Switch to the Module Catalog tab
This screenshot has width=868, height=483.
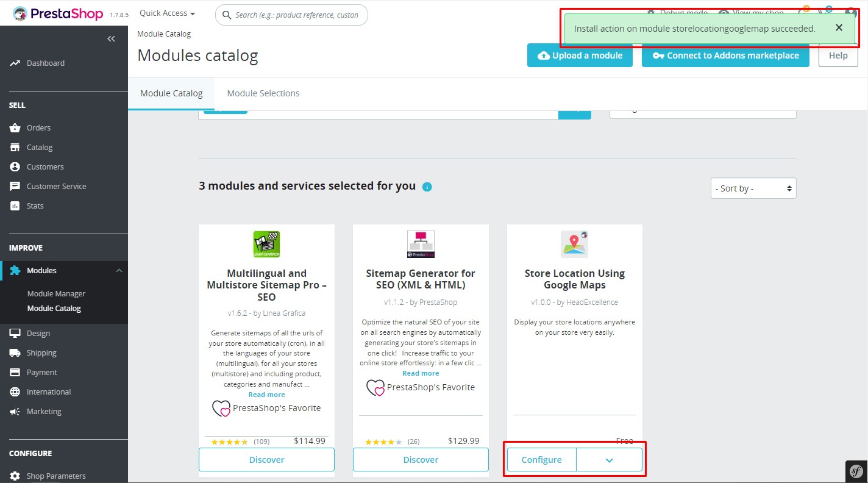171,93
